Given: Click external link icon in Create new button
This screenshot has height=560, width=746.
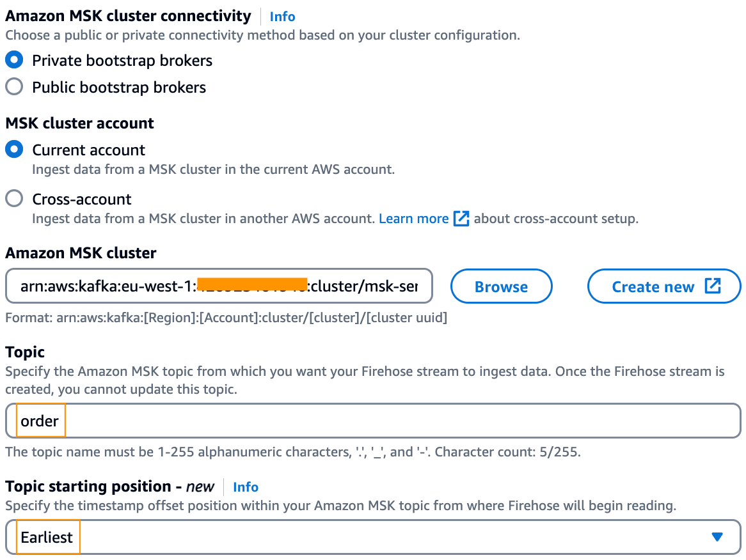Looking at the screenshot, I should (x=713, y=286).
